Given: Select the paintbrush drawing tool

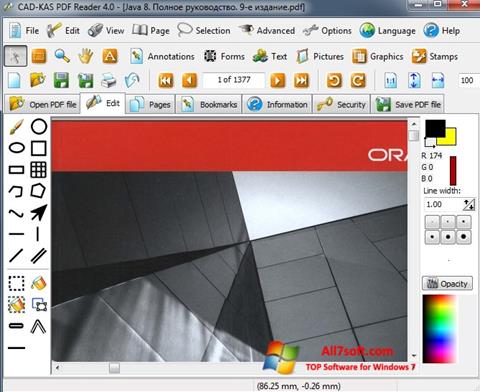Looking at the screenshot, I should tap(16, 127).
